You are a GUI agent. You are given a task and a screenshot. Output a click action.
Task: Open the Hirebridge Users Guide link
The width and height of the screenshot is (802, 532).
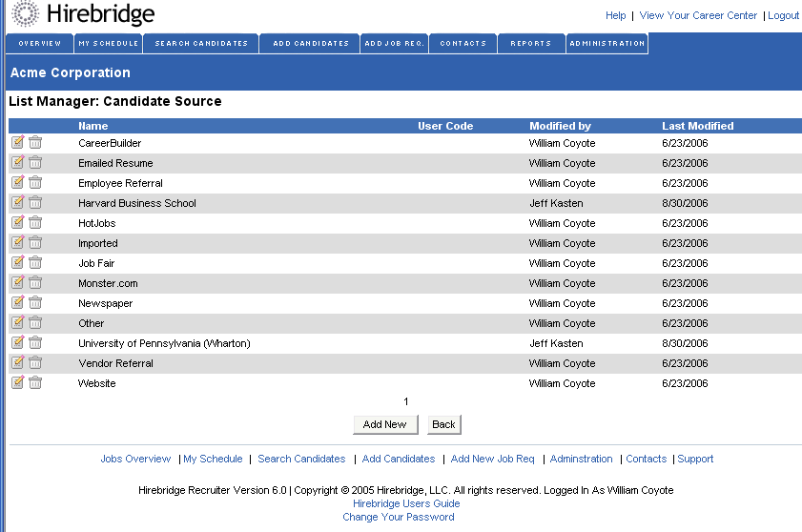tap(406, 503)
